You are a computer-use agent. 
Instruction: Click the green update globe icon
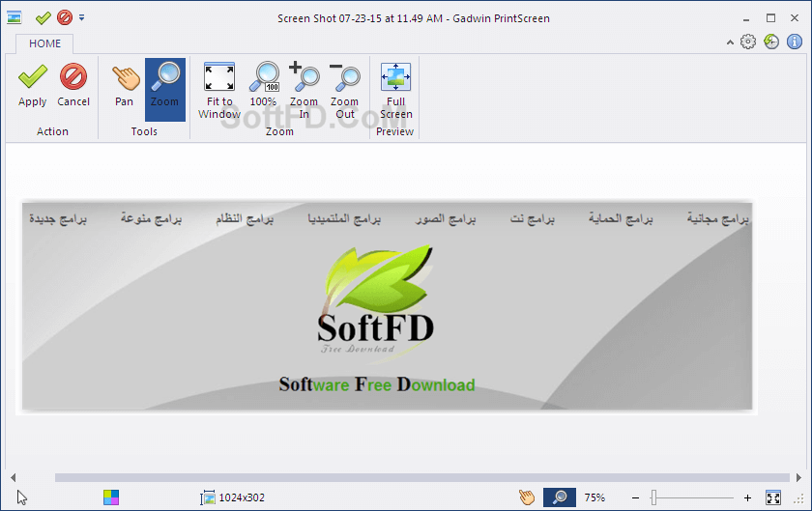tap(771, 42)
